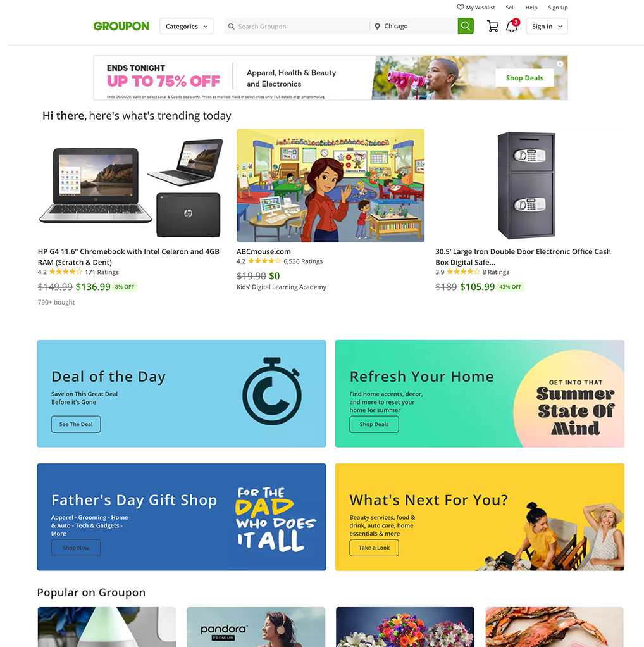Click the heart icon beside My Wishlist
Viewport: 644px width, 647px height.
pos(460,7)
